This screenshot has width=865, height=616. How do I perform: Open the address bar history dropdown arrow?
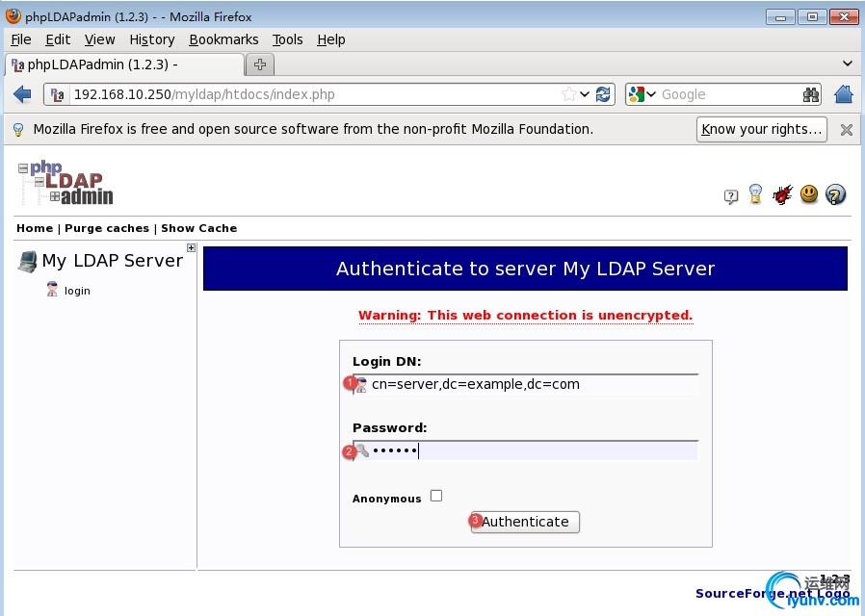click(585, 94)
